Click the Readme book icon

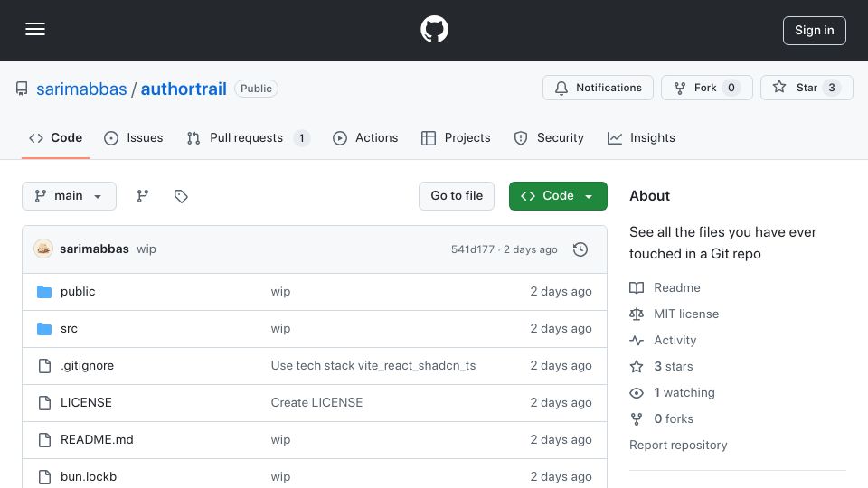tap(637, 287)
